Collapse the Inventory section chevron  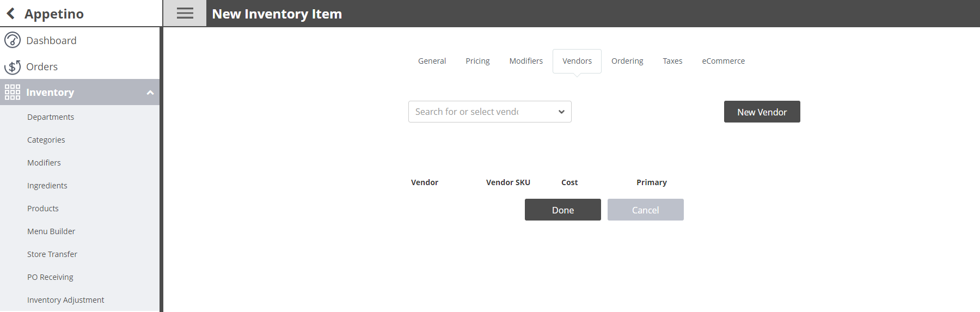[x=150, y=93]
